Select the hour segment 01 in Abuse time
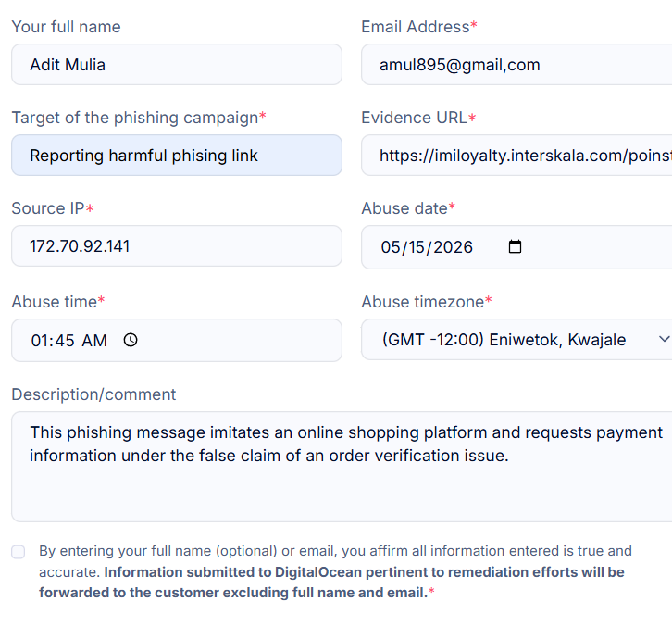 [x=41, y=341]
